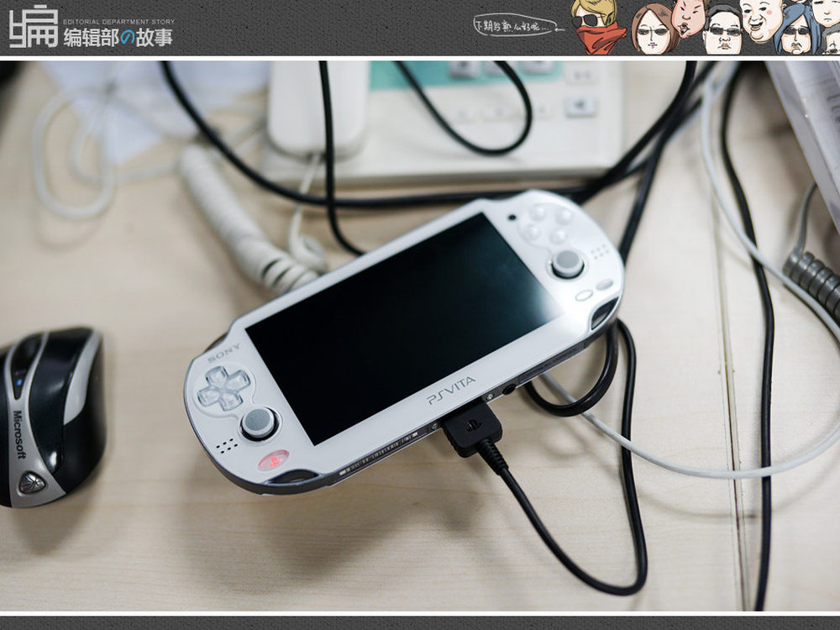Select the black-haired cartoon man wearing sunglasses

coord(722,31)
